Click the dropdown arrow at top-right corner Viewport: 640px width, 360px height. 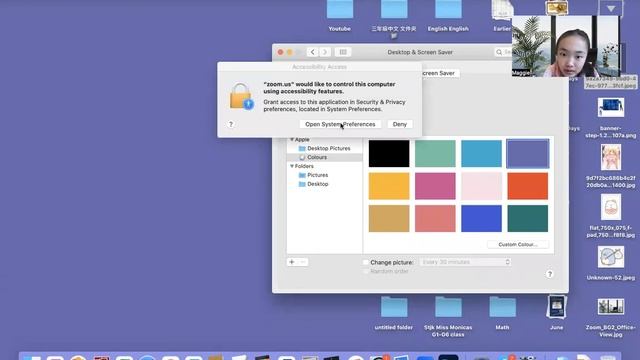point(611,8)
